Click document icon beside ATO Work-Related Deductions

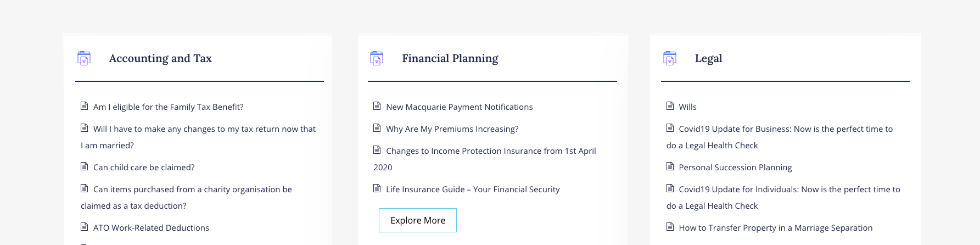coord(85,227)
